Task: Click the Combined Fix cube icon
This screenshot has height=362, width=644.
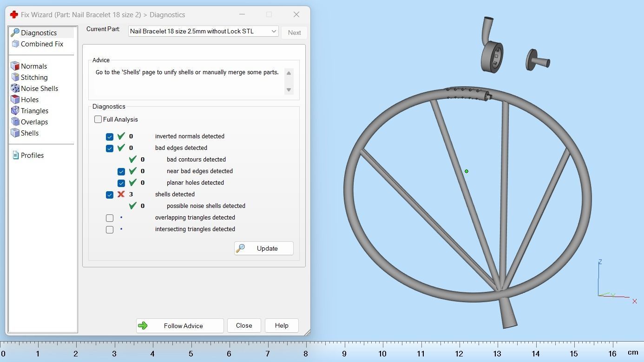Action: tap(15, 44)
